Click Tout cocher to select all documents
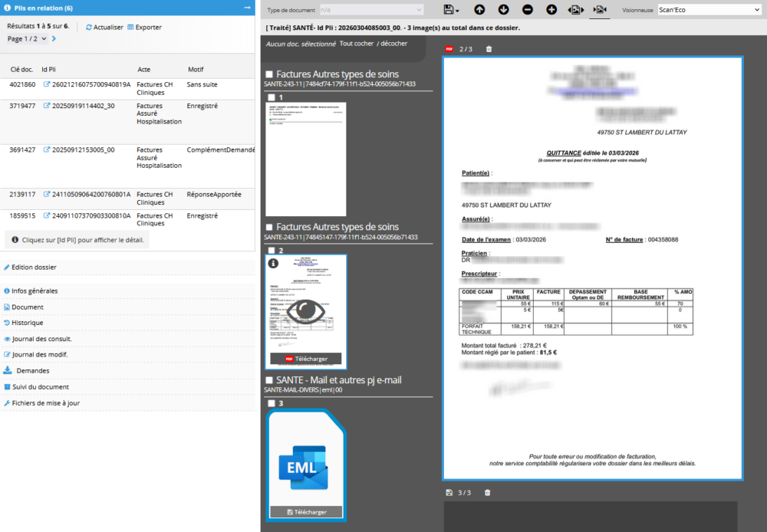Image resolution: width=767 pixels, height=532 pixels. (357, 44)
